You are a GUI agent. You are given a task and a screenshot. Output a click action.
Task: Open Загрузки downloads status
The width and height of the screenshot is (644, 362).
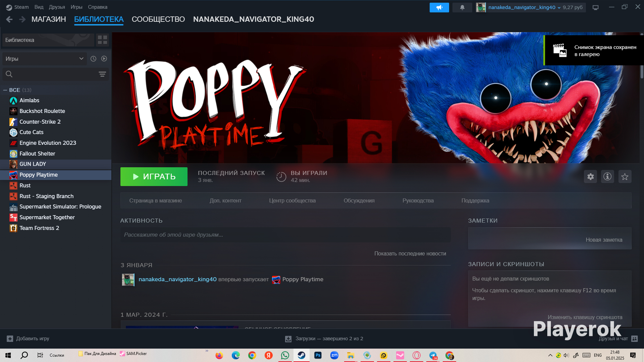[324, 338]
